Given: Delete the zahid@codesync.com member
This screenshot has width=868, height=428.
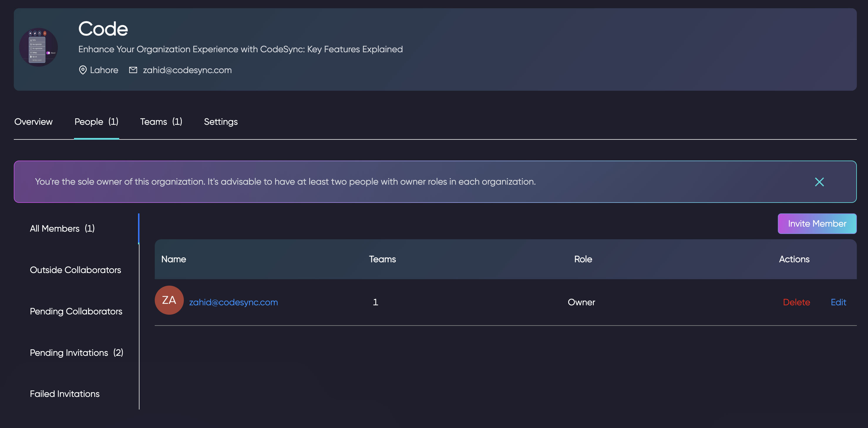Looking at the screenshot, I should 796,302.
